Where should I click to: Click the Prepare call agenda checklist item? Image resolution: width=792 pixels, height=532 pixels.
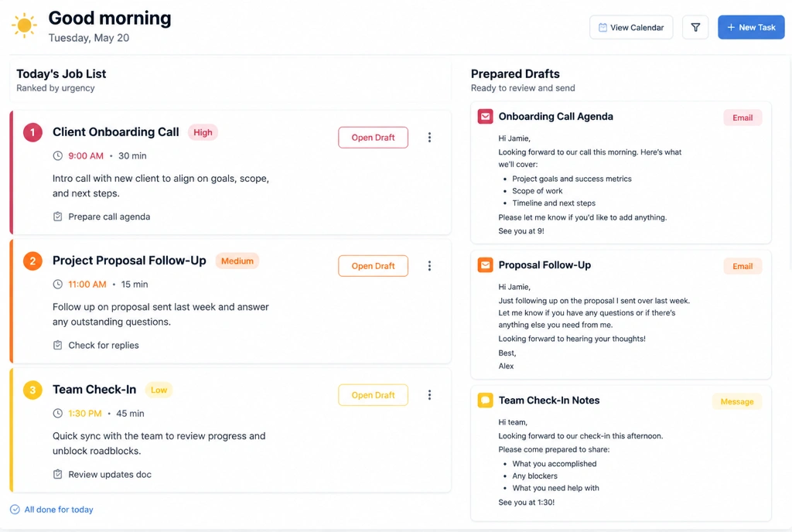pos(101,217)
